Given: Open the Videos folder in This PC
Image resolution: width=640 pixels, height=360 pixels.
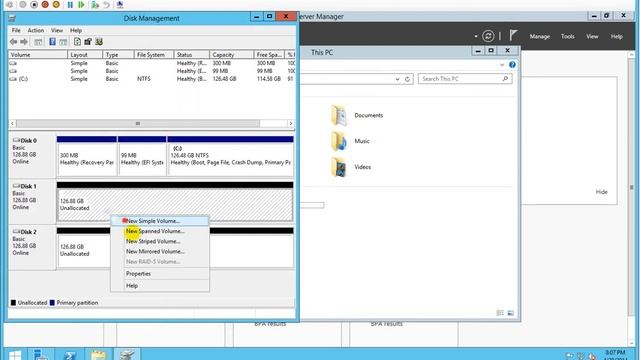Looking at the screenshot, I should 351,167.
